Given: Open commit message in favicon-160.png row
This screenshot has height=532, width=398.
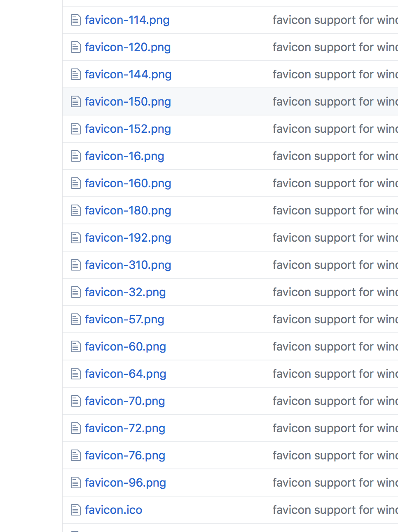Looking at the screenshot, I should pyautogui.click(x=335, y=183).
